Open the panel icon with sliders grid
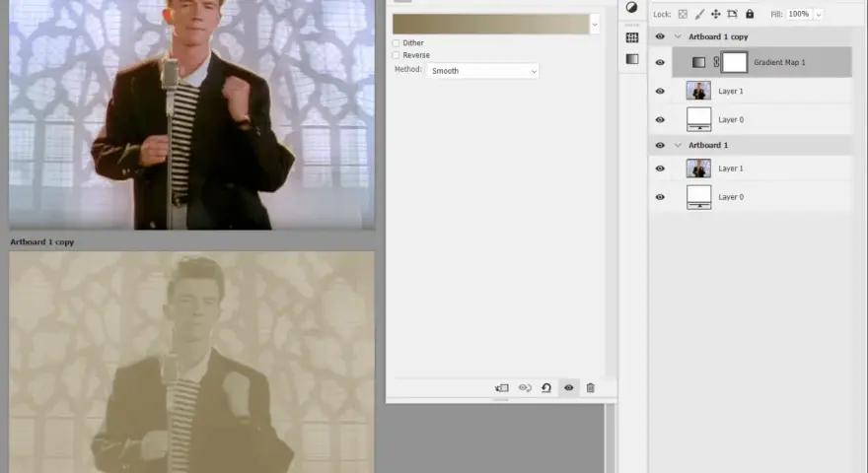Image resolution: width=868 pixels, height=473 pixels. [632, 37]
